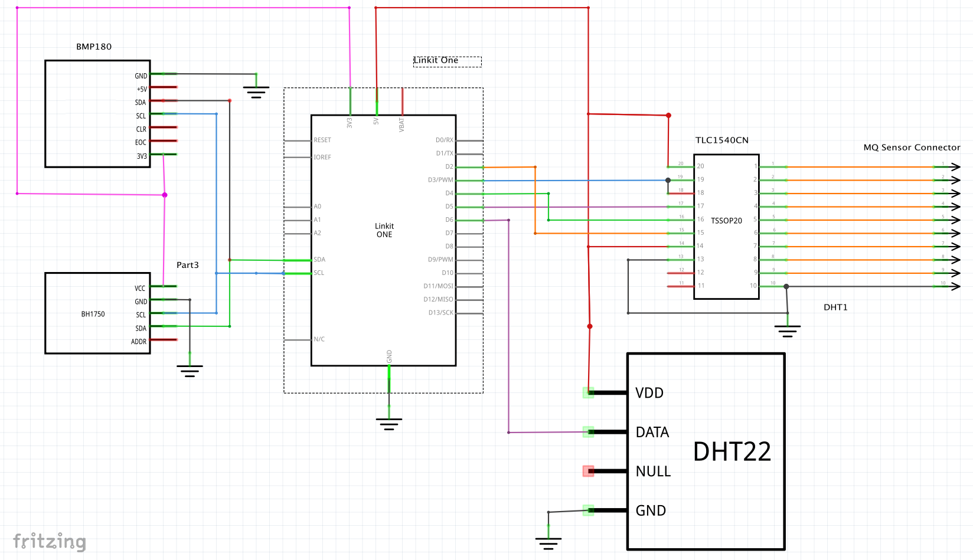The height and width of the screenshot is (560, 973).
Task: Click the TSSOP20 package text
Action: click(726, 221)
